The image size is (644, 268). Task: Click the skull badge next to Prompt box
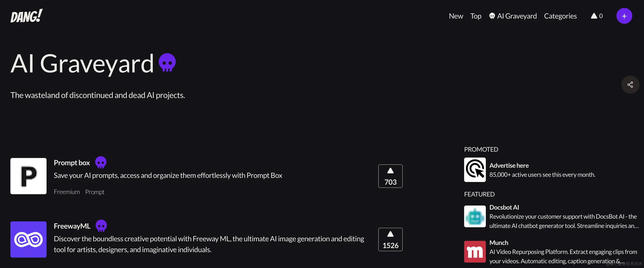click(x=101, y=162)
